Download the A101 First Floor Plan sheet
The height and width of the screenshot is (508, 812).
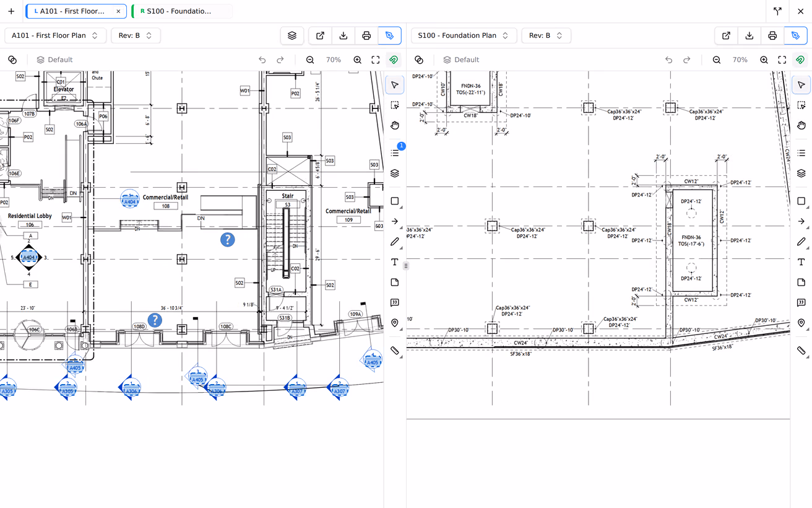point(343,35)
